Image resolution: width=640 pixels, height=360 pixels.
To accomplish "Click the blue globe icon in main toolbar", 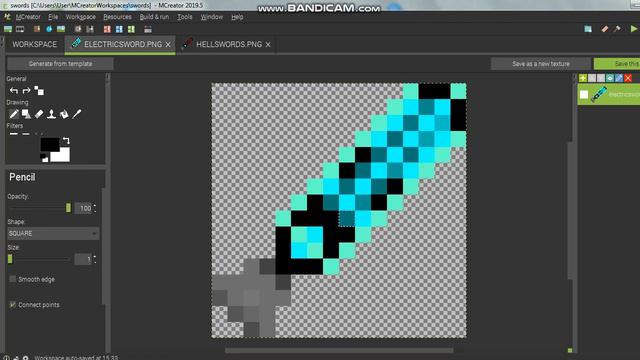I will point(49,29).
